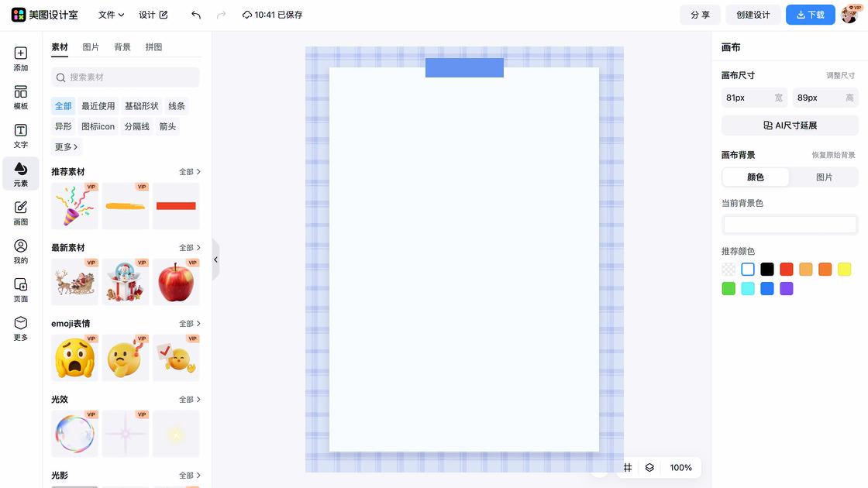Pick the red recommended color swatch
Viewport: 868px width, 488px height.
786,270
